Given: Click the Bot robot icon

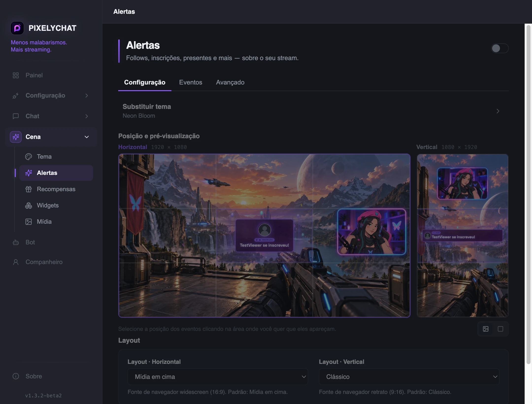Looking at the screenshot, I should [16, 242].
